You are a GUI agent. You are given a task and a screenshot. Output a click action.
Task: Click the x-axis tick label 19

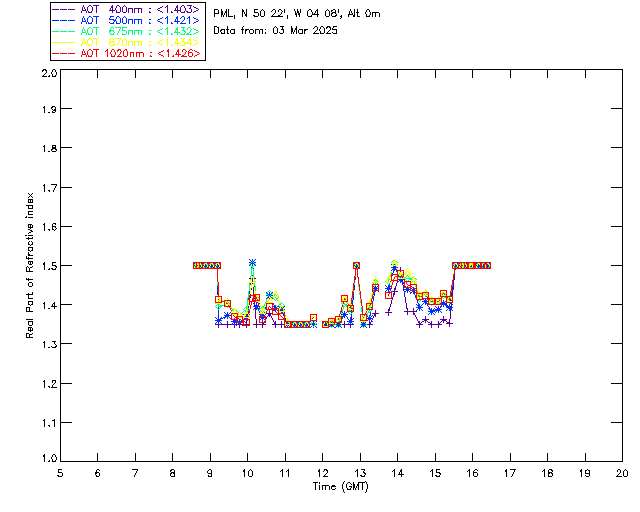[x=585, y=473]
